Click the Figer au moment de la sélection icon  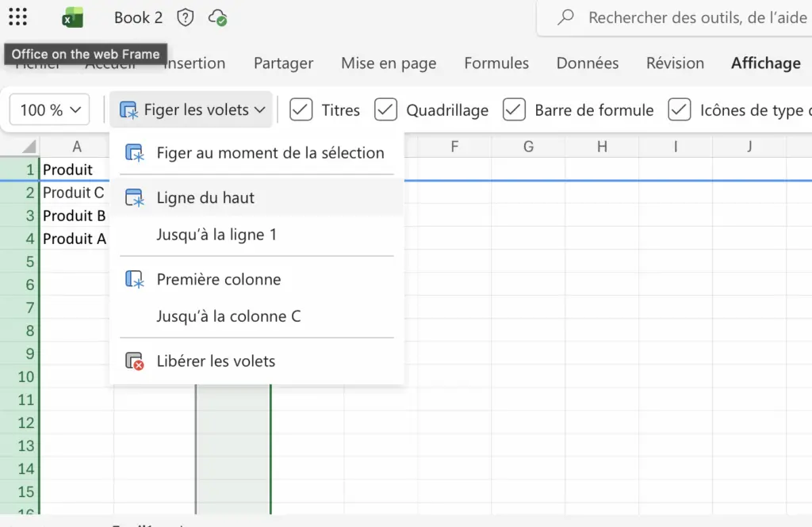135,153
